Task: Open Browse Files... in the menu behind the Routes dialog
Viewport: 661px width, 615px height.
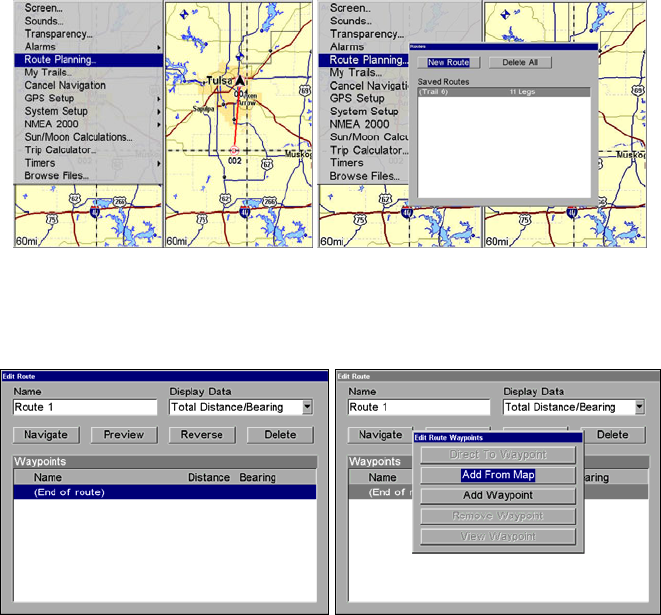Action: [365, 176]
